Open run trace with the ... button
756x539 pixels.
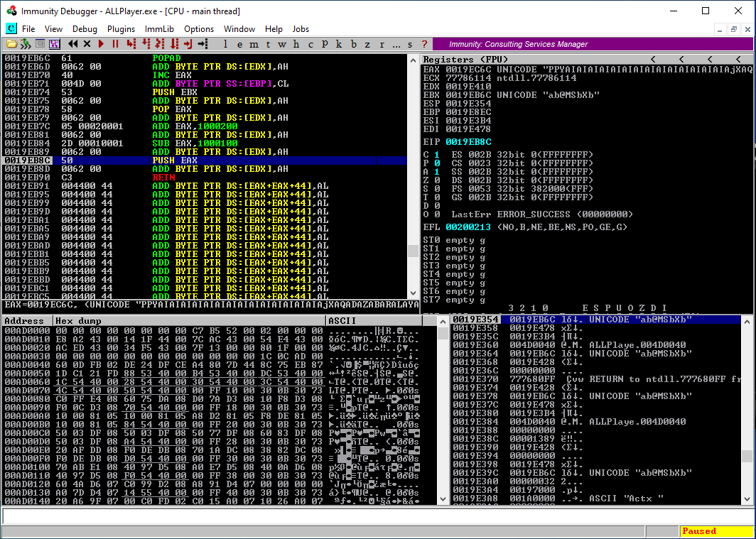click(396, 44)
